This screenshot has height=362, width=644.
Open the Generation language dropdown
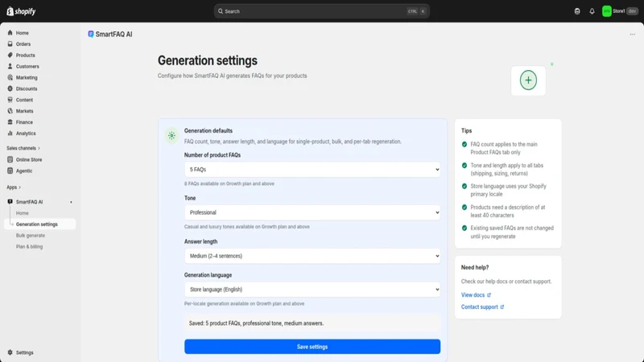[x=312, y=290]
